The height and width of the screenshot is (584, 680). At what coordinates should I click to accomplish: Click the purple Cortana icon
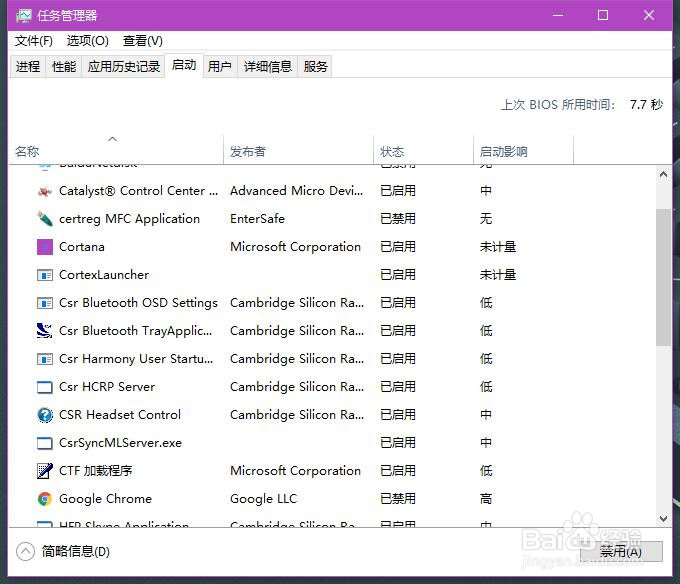click(45, 247)
